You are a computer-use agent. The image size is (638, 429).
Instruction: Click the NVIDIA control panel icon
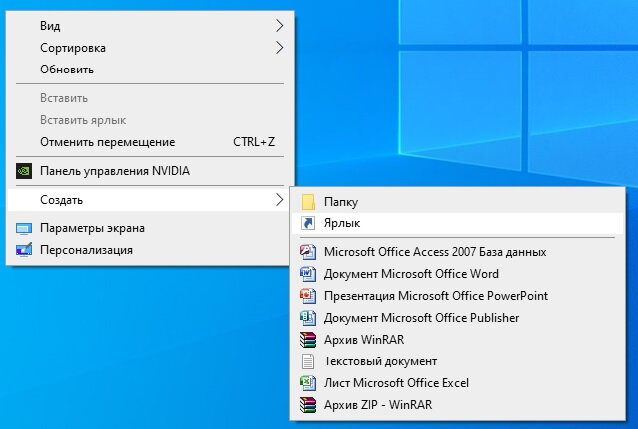24,171
